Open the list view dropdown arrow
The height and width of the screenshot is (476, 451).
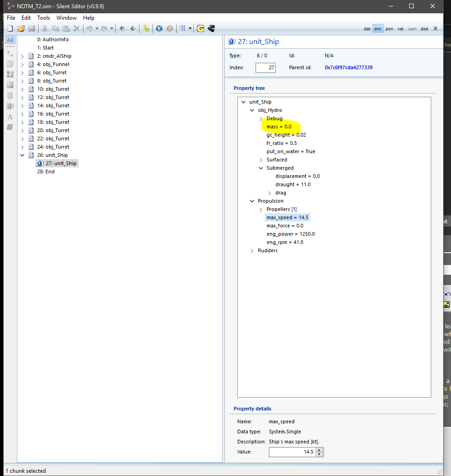point(190,28)
